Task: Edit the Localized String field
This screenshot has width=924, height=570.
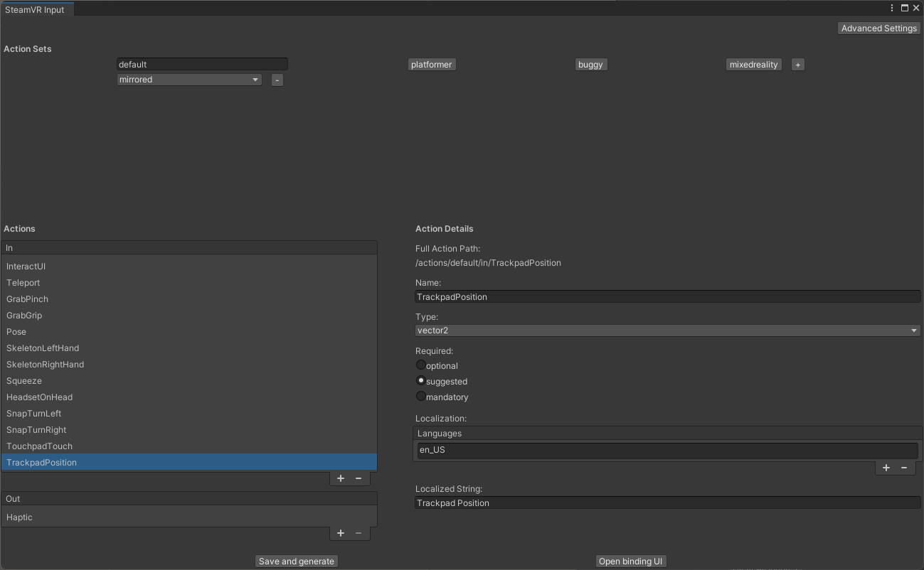Action: click(x=668, y=503)
